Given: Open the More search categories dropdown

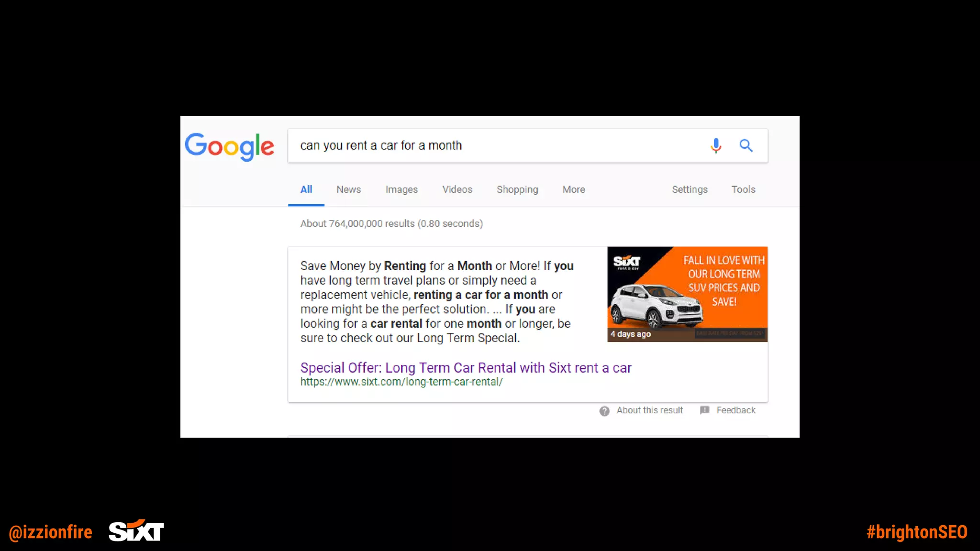Looking at the screenshot, I should click(574, 189).
